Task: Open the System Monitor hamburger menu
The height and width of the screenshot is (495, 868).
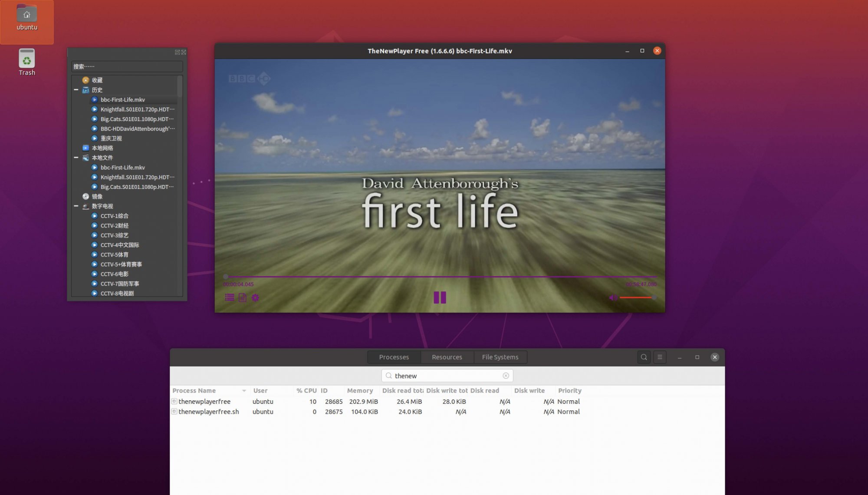Action: click(x=660, y=357)
